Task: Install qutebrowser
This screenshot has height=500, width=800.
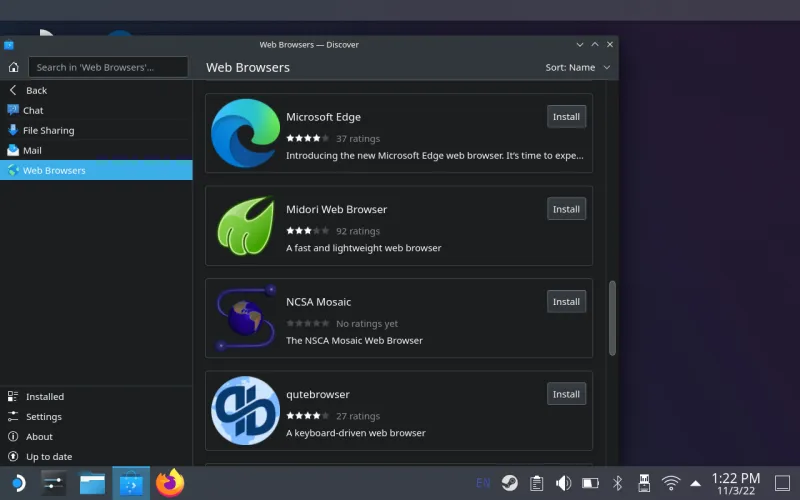Action: point(566,394)
